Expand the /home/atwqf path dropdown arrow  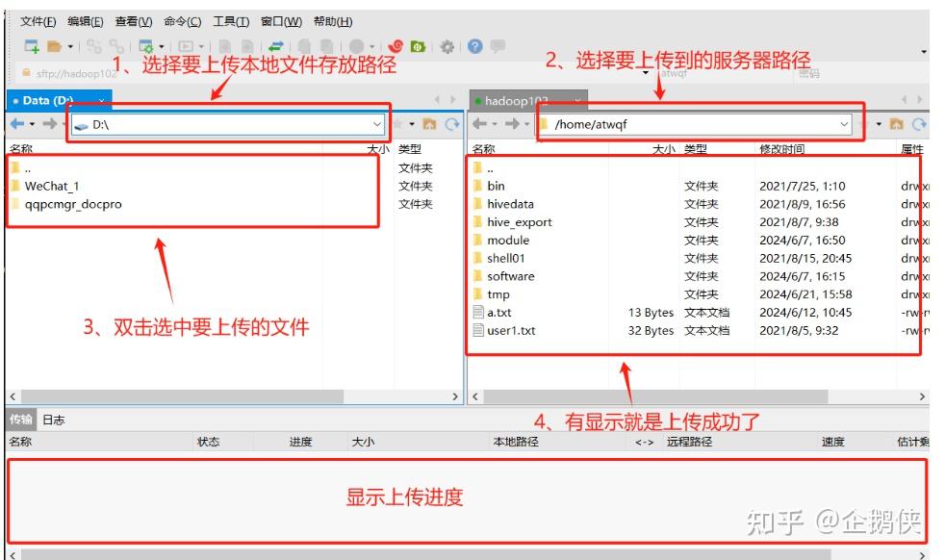tap(844, 124)
